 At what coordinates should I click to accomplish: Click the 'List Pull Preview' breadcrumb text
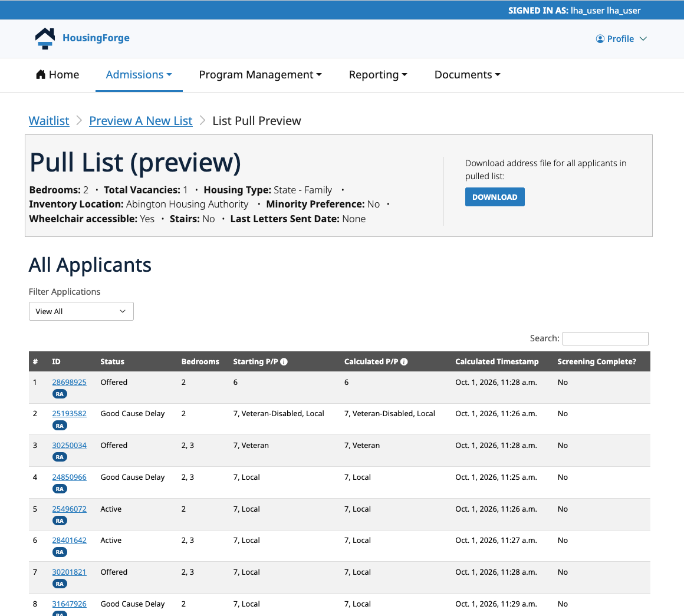click(x=257, y=121)
